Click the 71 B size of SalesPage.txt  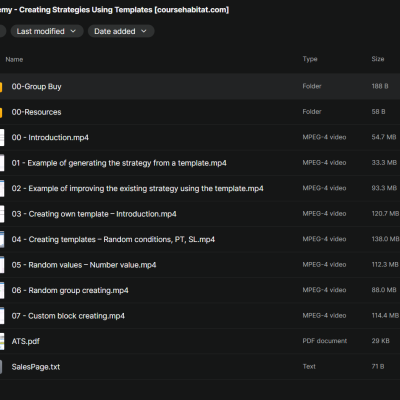pyautogui.click(x=378, y=366)
